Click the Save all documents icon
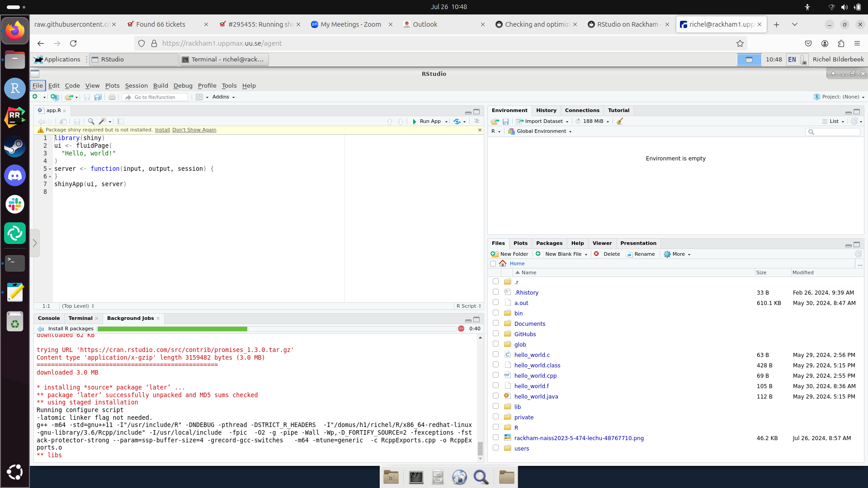Viewport: 868px width, 488px height. (x=98, y=97)
